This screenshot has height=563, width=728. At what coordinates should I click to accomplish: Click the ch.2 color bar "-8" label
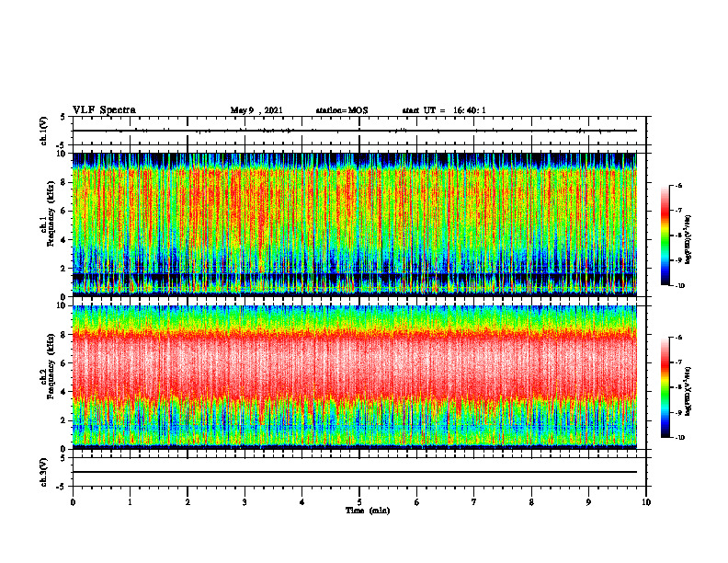tap(679, 387)
